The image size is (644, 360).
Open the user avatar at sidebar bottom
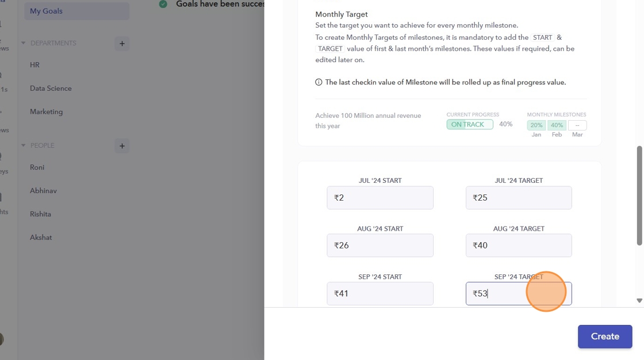(x=1, y=339)
